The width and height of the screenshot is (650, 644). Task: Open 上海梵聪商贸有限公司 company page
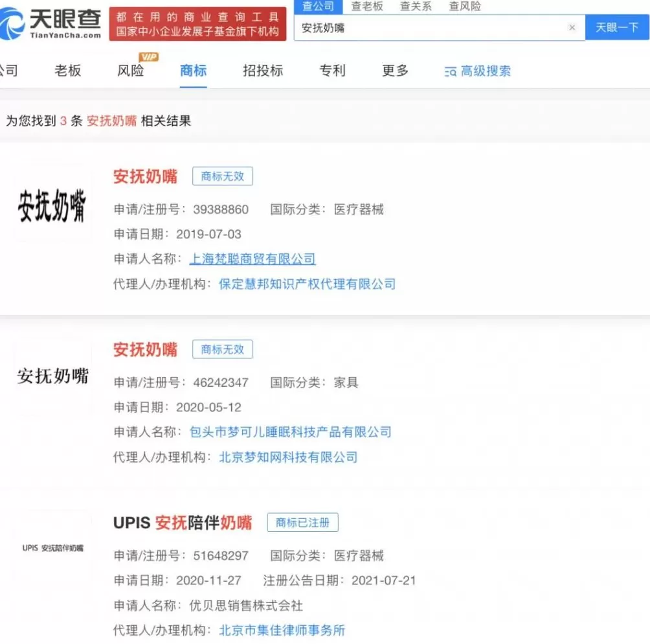pyautogui.click(x=252, y=259)
